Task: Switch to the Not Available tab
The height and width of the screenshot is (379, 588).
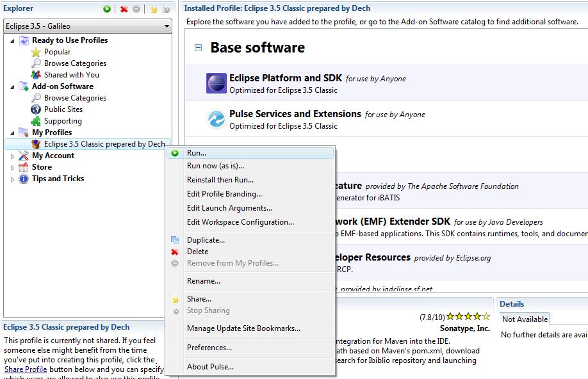Action: [x=525, y=319]
